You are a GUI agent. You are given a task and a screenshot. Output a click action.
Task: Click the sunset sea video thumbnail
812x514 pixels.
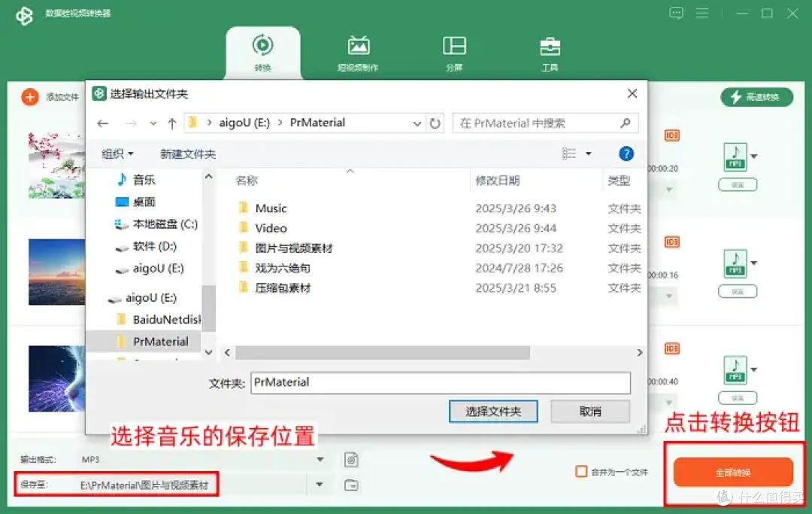pos(56,272)
